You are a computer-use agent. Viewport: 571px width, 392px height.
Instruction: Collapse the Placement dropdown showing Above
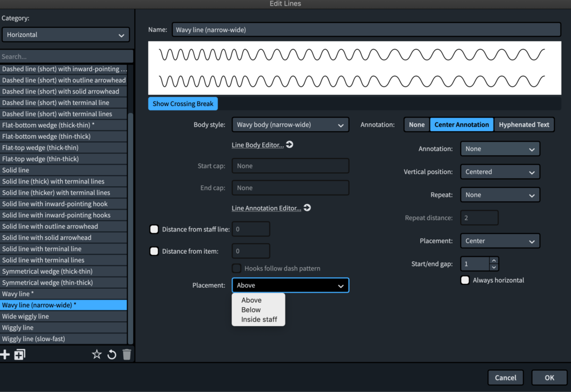[290, 285]
